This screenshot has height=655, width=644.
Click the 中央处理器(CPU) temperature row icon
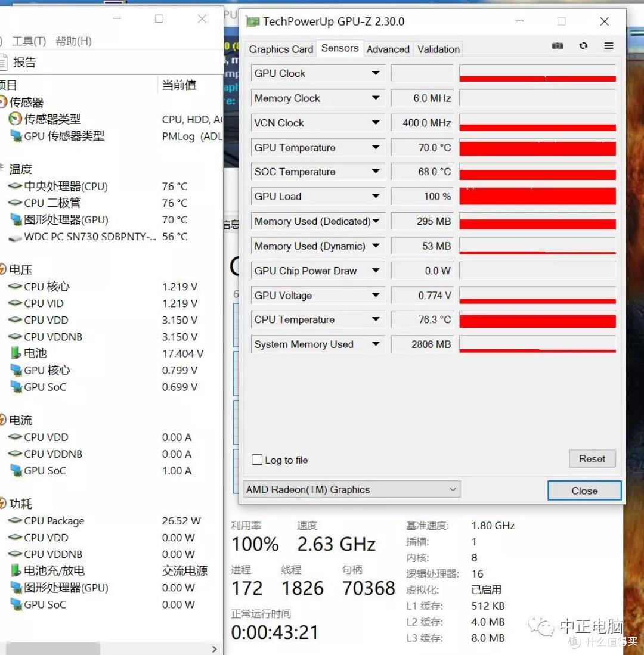(x=15, y=186)
